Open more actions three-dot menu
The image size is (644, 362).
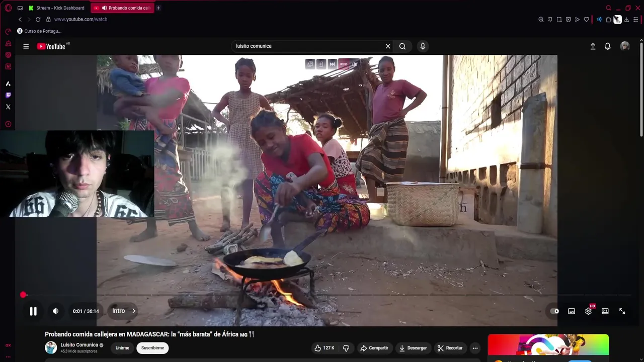(x=475, y=348)
